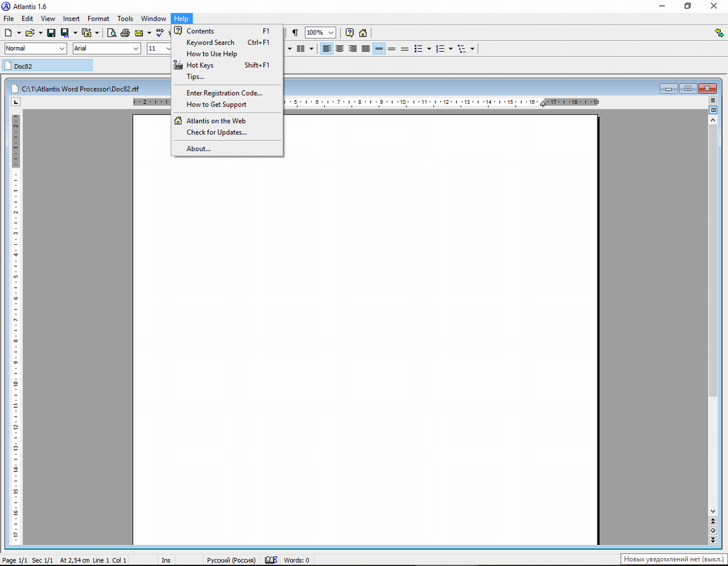Set single line spacing
This screenshot has width=728, height=566.
click(379, 49)
